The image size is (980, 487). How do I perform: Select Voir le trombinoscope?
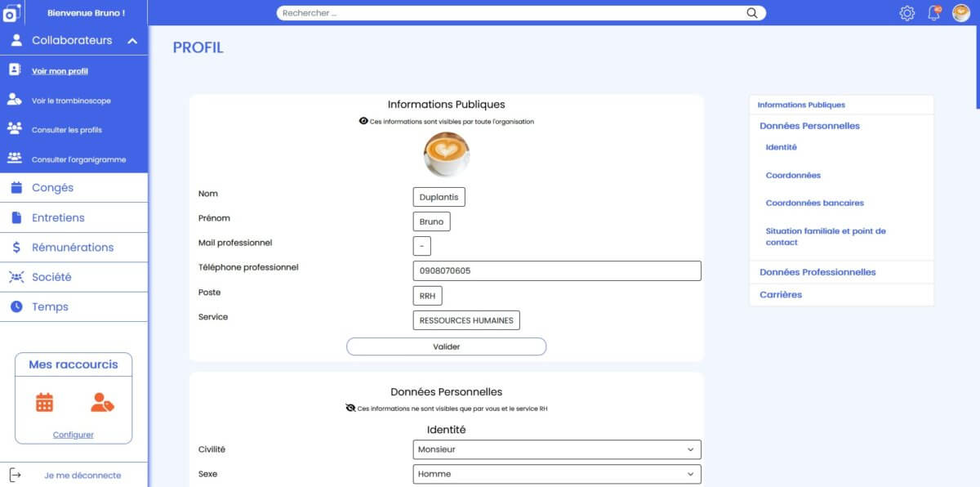click(x=71, y=101)
